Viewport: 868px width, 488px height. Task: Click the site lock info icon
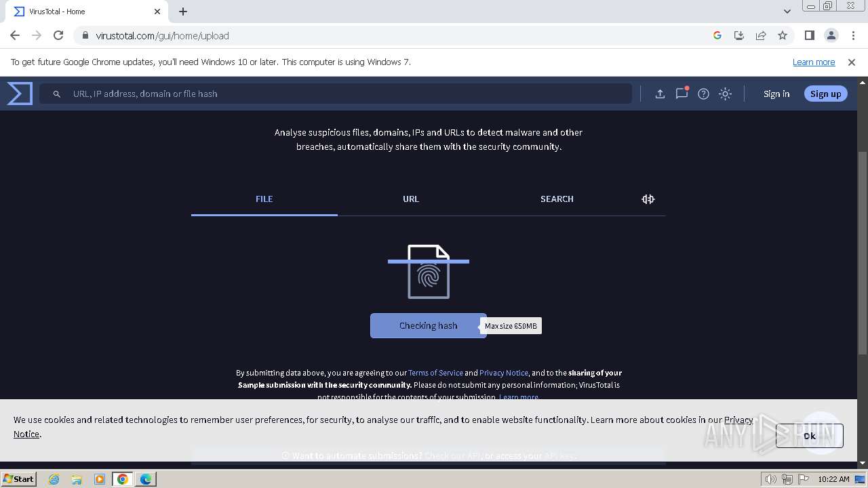click(85, 36)
